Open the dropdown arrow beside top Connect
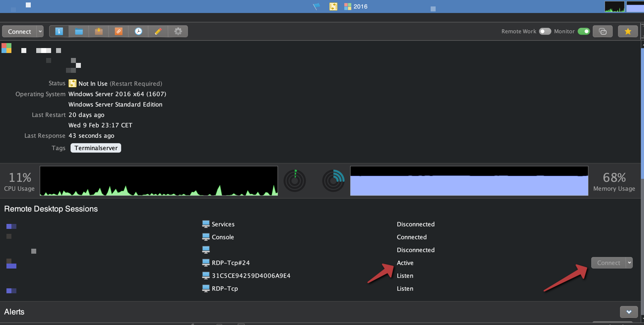Viewport: 644px width, 325px height. pos(40,31)
